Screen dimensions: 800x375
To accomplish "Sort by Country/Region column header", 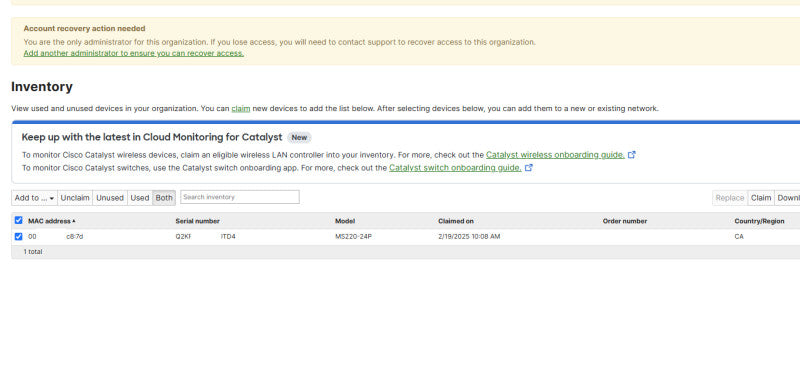I will 759,221.
